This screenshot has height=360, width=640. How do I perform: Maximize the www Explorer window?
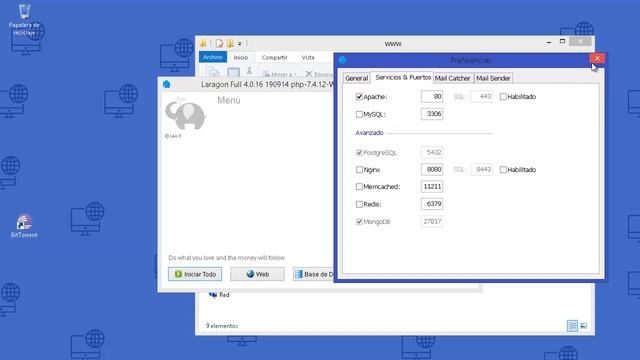pos(562,42)
